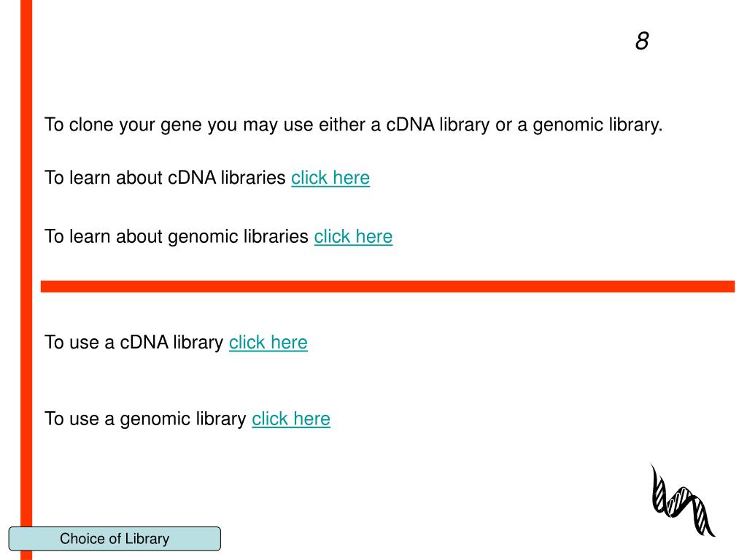Click the text "To learn about genomic libraries"
This screenshot has height=560, width=747.
[177, 237]
